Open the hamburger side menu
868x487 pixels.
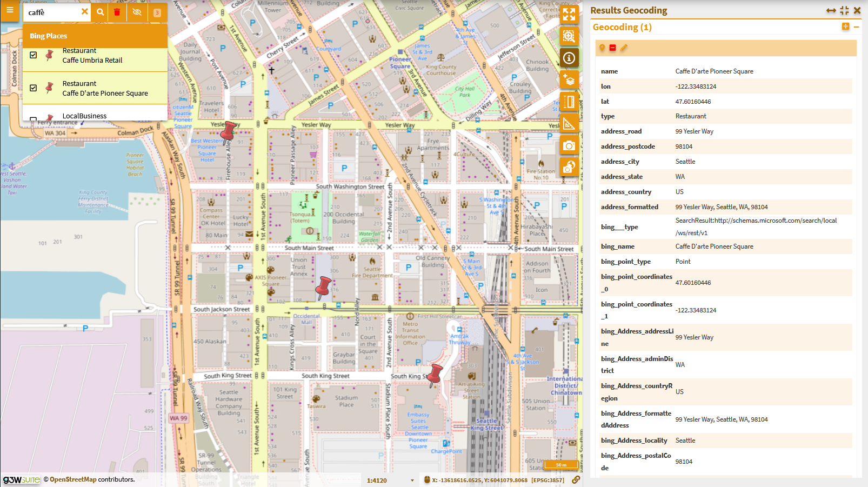click(9, 10)
